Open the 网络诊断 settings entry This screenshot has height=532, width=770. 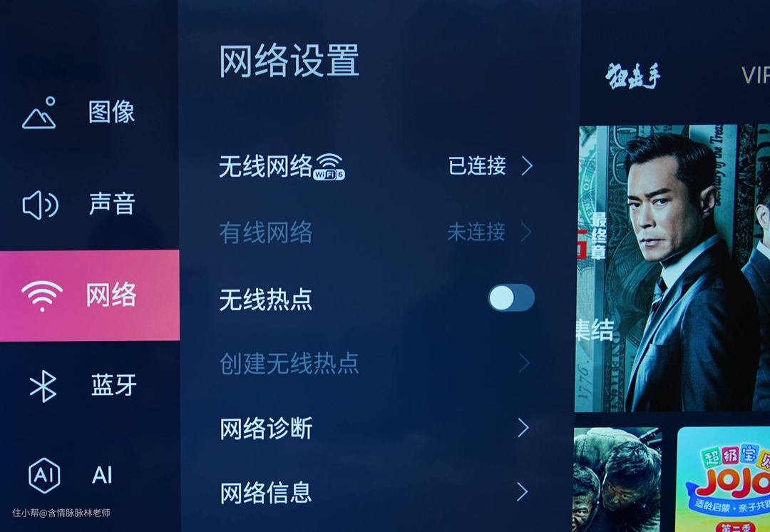(375, 429)
